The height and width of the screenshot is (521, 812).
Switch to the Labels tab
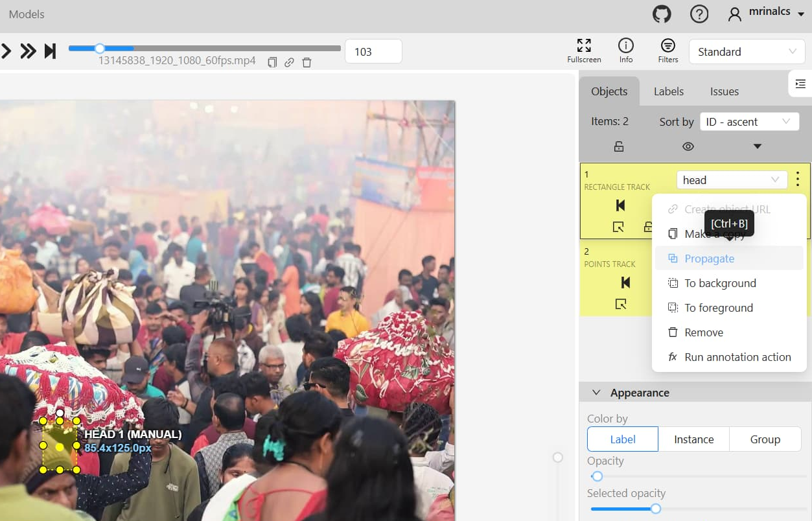point(668,91)
